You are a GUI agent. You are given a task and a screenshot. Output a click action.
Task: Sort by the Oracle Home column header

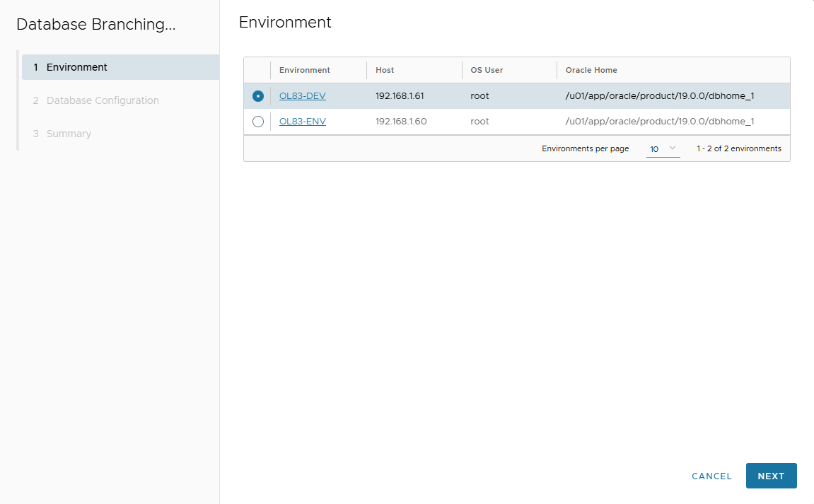click(x=590, y=70)
